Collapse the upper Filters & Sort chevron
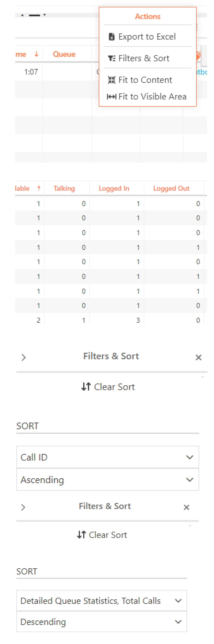Screen dimensions: 214x644 click(24, 357)
